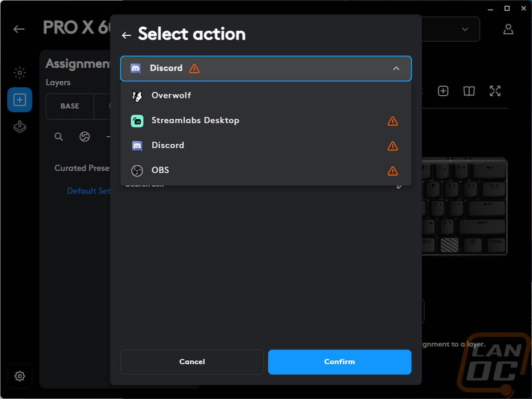Click the Overwolf wolf logo icon
Screen dimensions: 532x399
(137, 96)
